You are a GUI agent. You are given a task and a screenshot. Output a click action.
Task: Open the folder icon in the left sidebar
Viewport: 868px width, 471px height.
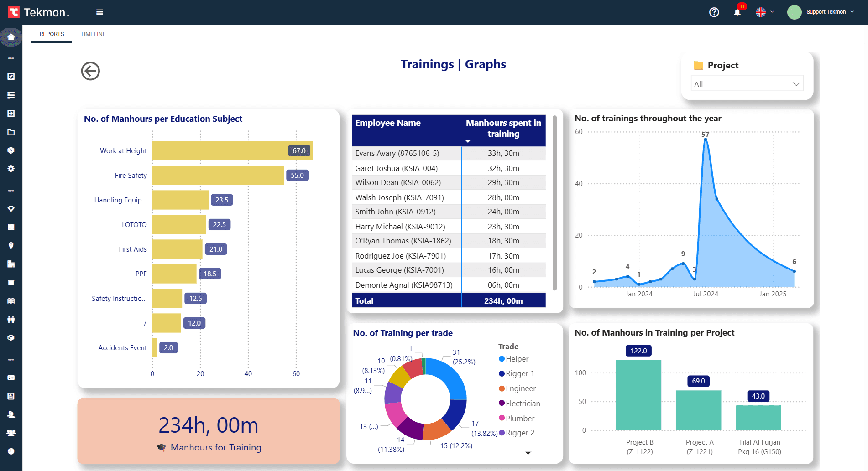click(11, 132)
